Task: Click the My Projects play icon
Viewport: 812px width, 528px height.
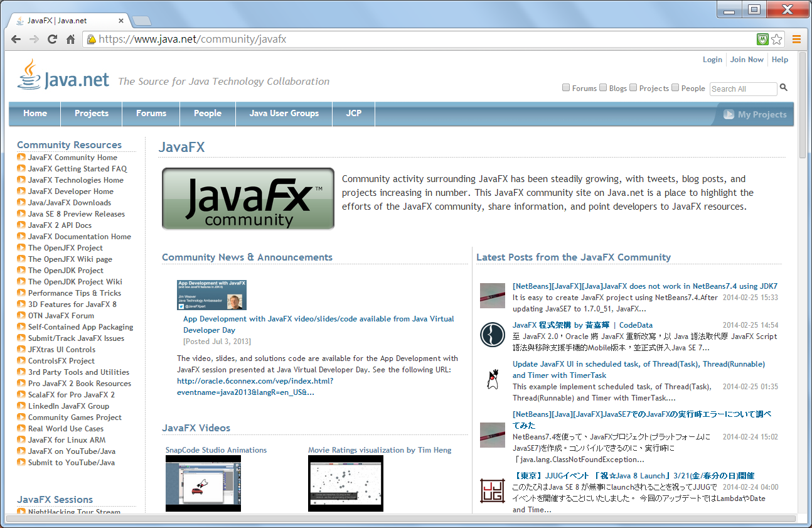Action: [729, 114]
